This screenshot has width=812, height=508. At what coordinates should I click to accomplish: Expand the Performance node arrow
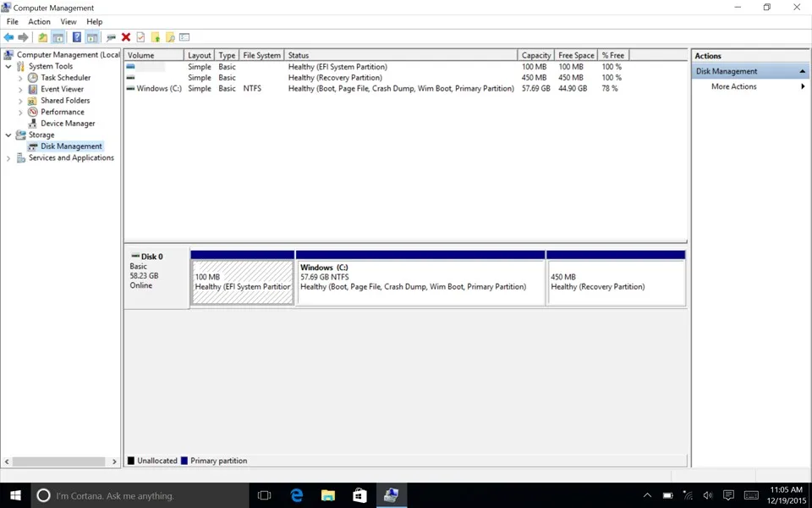[20, 112]
